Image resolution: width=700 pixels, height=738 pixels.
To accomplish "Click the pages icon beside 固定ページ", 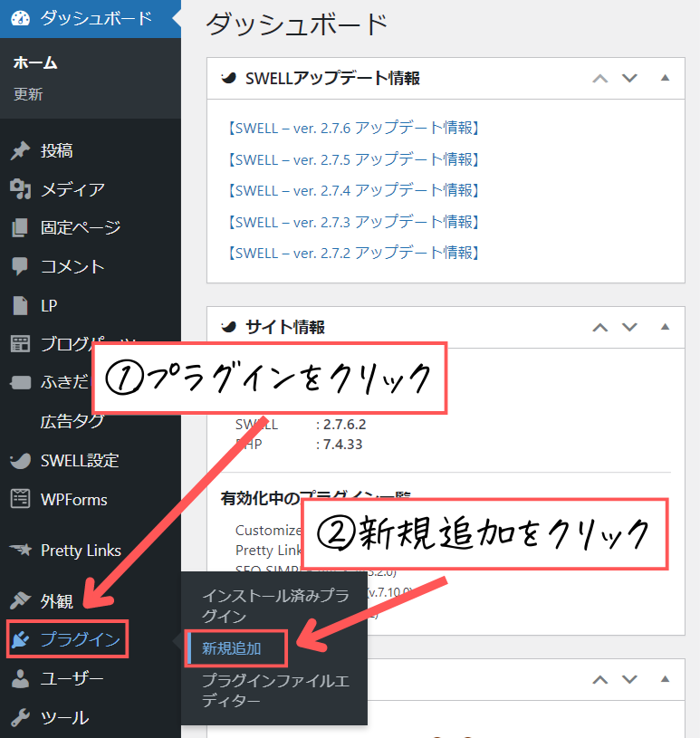I will tap(20, 228).
